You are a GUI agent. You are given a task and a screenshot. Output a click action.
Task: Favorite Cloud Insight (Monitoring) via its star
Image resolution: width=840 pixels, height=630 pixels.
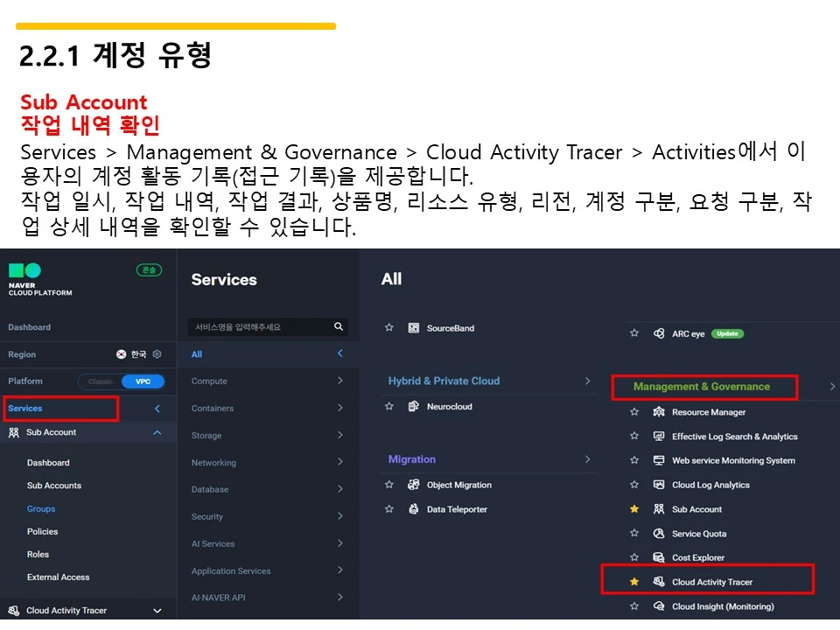[x=633, y=606]
